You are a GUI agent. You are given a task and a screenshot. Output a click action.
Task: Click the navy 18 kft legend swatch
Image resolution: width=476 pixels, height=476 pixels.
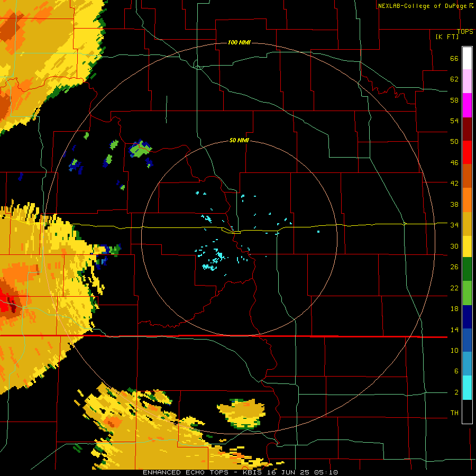467,317
